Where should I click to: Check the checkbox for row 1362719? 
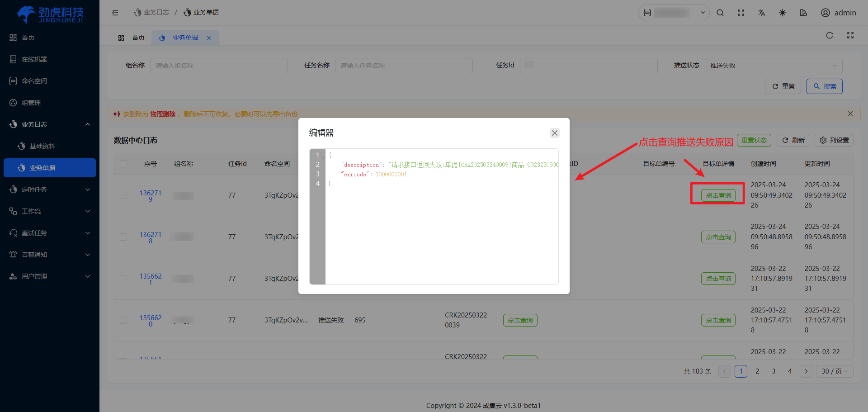click(123, 195)
